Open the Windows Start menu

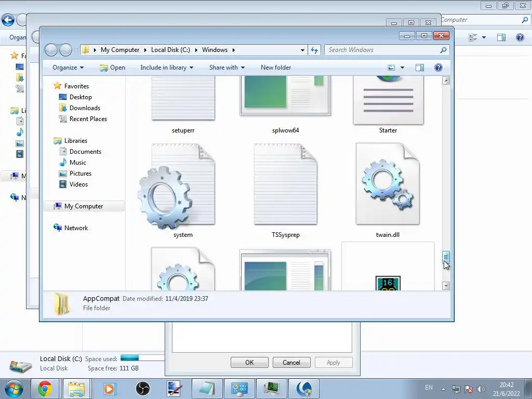pos(14,389)
